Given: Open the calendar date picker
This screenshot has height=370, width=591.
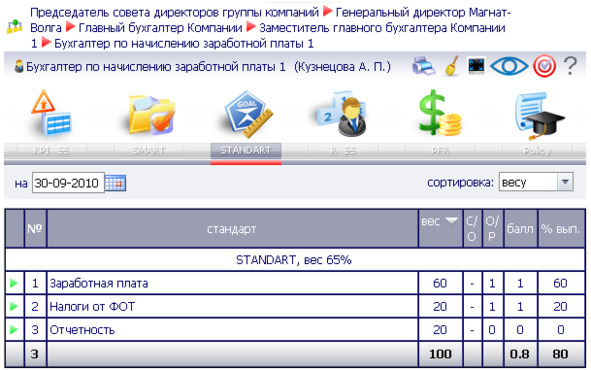Looking at the screenshot, I should tap(115, 183).
